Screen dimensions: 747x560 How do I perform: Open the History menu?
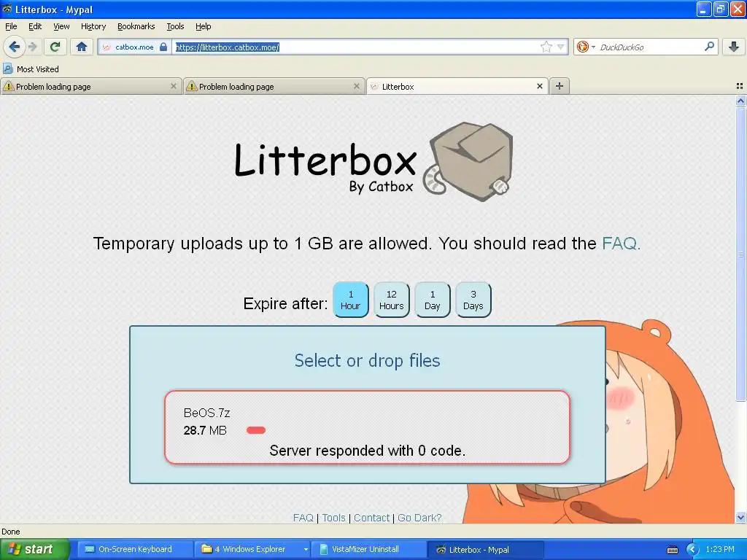(93, 26)
